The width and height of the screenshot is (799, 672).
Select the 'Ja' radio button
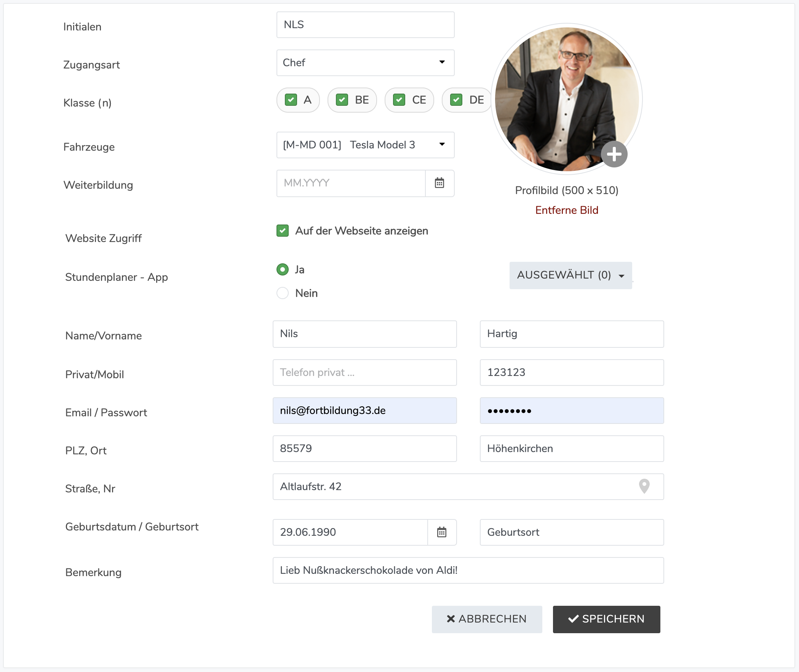coord(283,270)
